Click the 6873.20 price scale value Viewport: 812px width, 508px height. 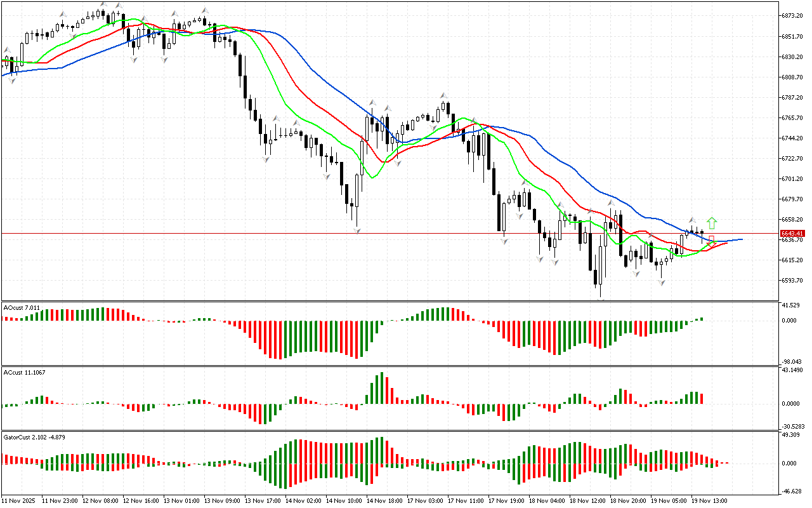(x=793, y=15)
